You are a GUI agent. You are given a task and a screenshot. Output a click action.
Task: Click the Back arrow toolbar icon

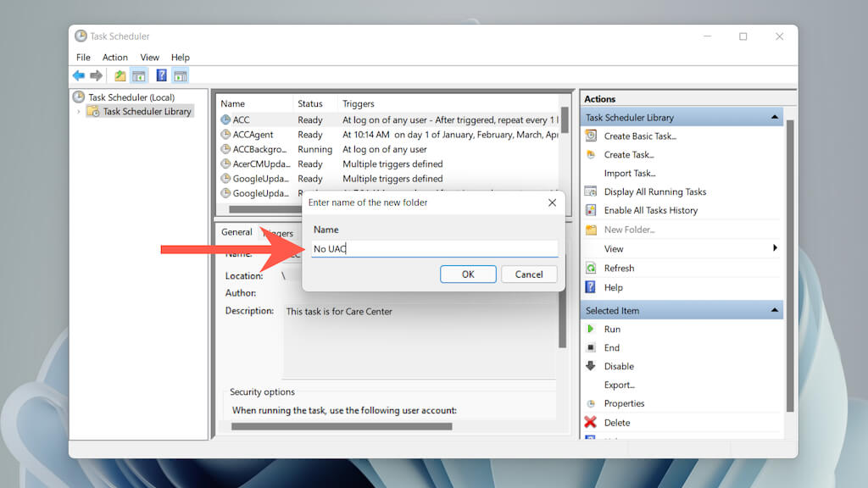[x=79, y=75]
